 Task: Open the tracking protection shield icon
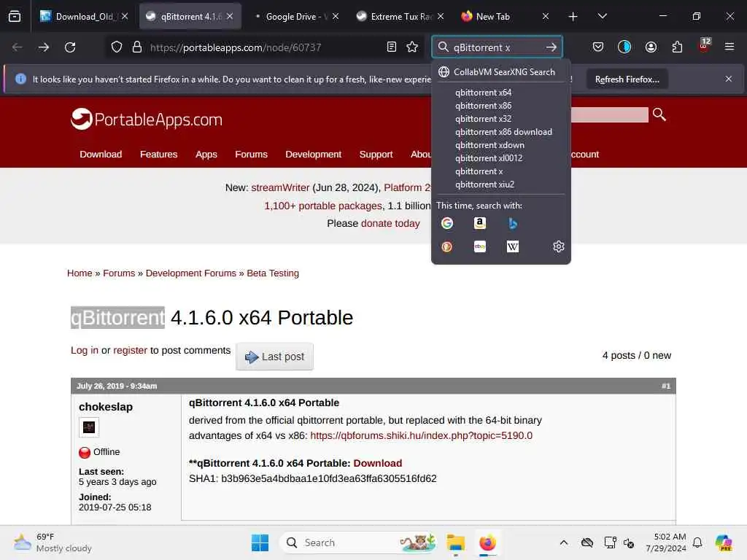[x=117, y=47]
